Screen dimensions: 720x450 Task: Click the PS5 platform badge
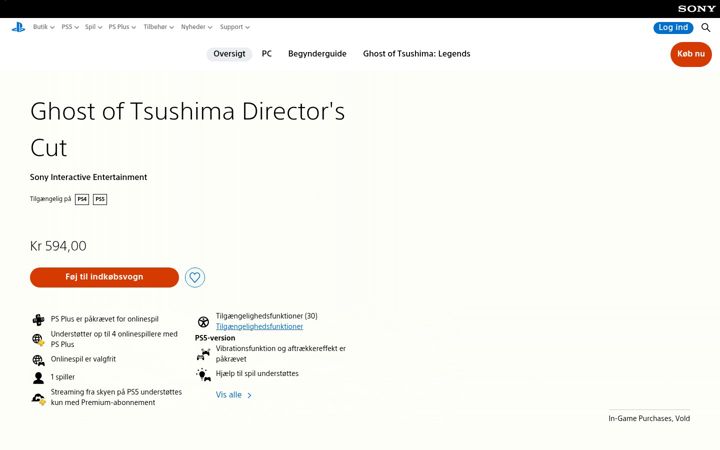point(100,199)
